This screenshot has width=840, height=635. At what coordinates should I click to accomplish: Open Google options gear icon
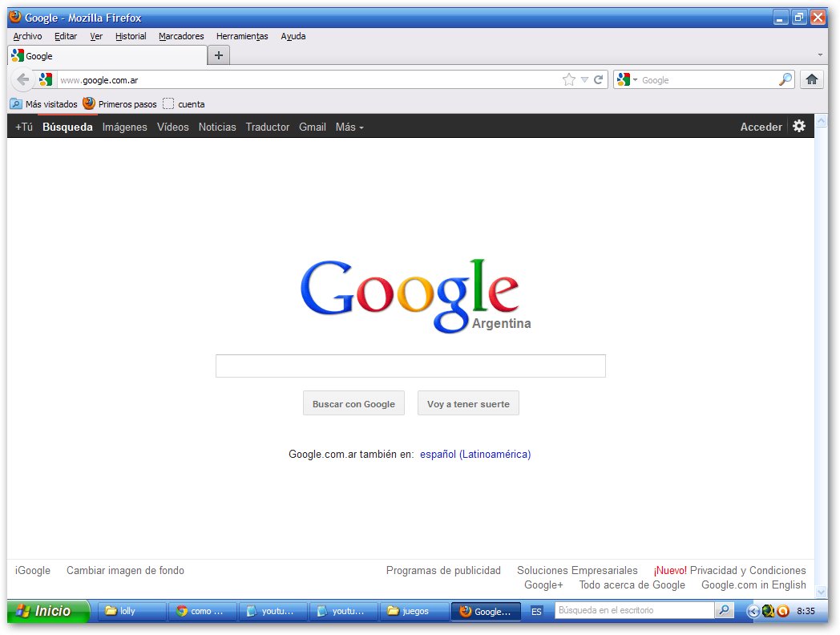[799, 127]
